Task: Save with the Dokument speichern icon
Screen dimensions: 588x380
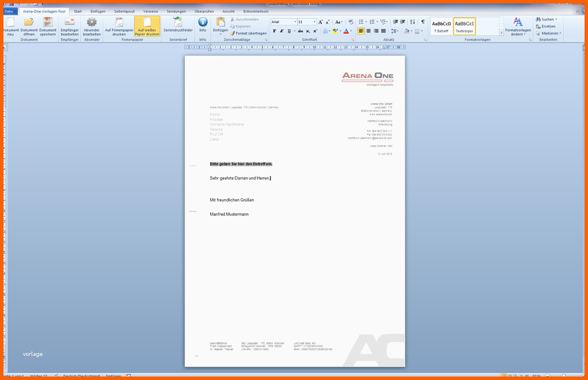Action: [x=48, y=26]
